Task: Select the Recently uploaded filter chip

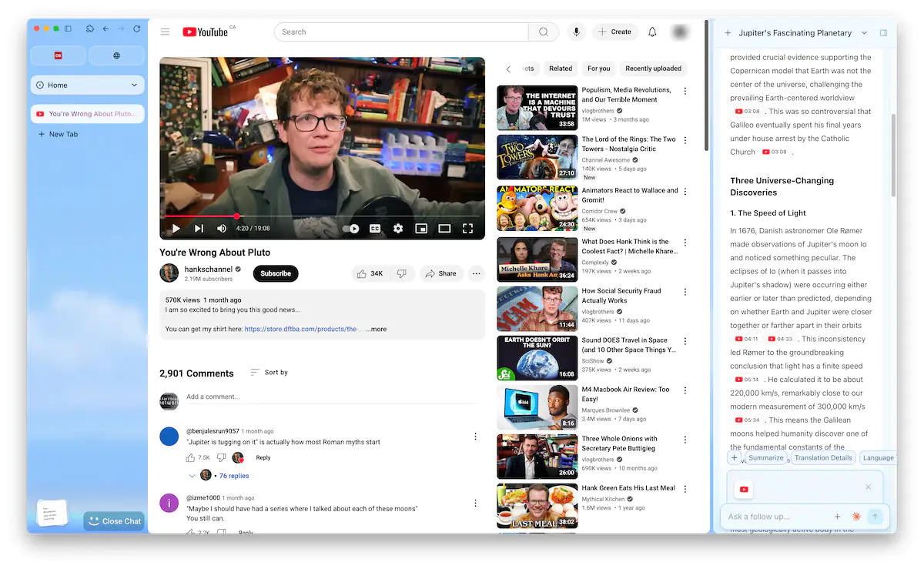Action: (x=653, y=69)
